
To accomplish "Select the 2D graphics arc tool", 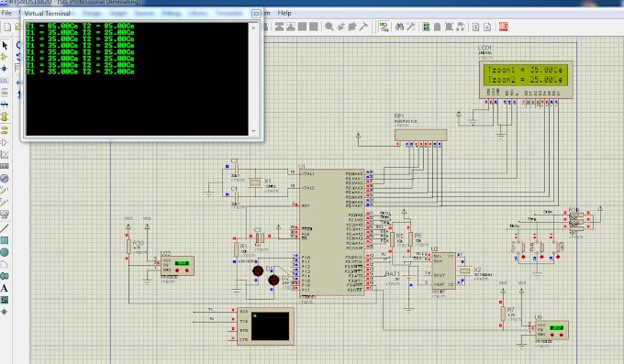I will click(5, 264).
